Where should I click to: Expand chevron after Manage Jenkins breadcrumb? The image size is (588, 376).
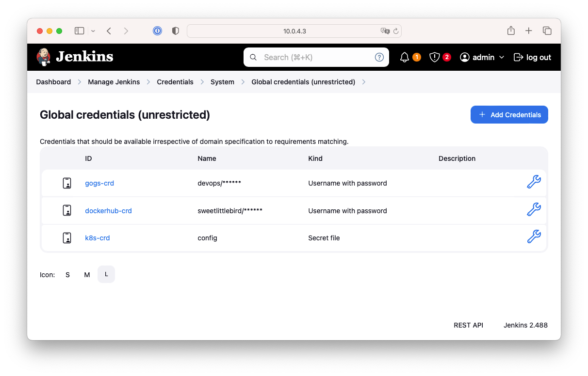tap(148, 82)
